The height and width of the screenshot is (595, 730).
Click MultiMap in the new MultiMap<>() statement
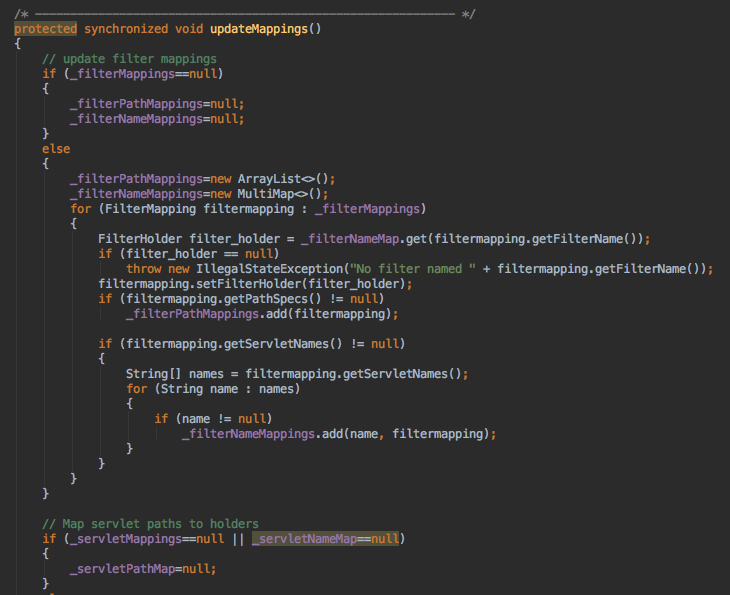266,194
